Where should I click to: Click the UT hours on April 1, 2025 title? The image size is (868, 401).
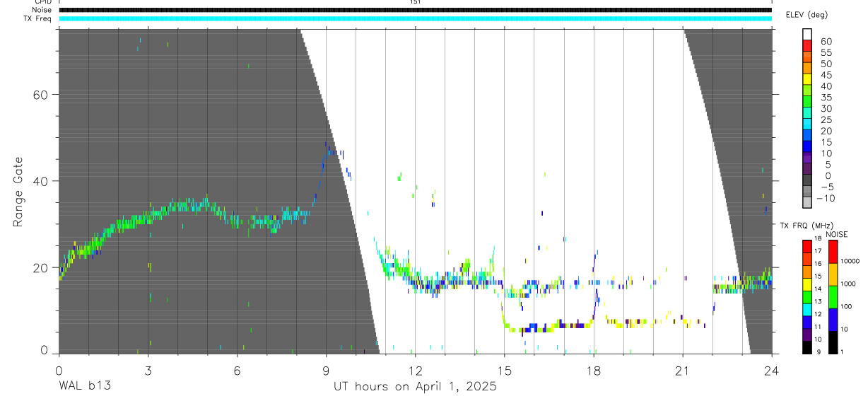pyautogui.click(x=415, y=387)
